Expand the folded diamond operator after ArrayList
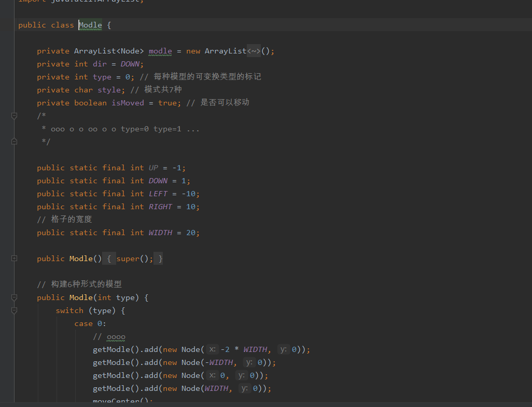The width and height of the screenshot is (532, 407). 254,51
